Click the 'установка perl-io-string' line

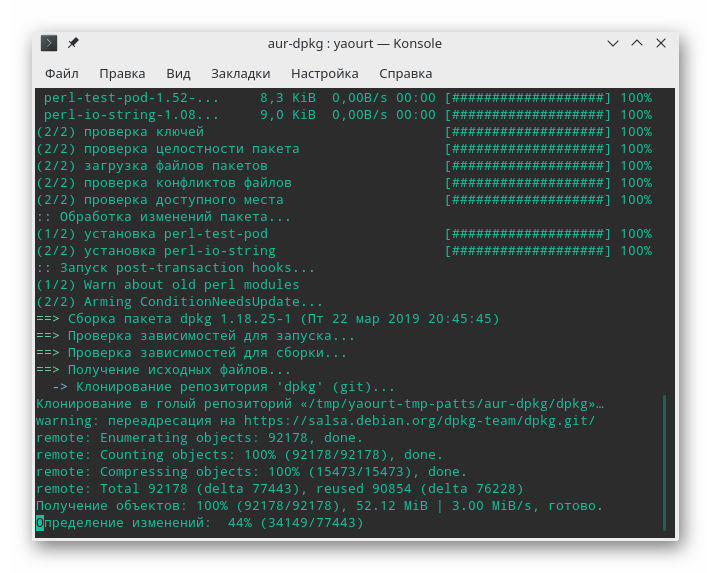click(x=344, y=251)
